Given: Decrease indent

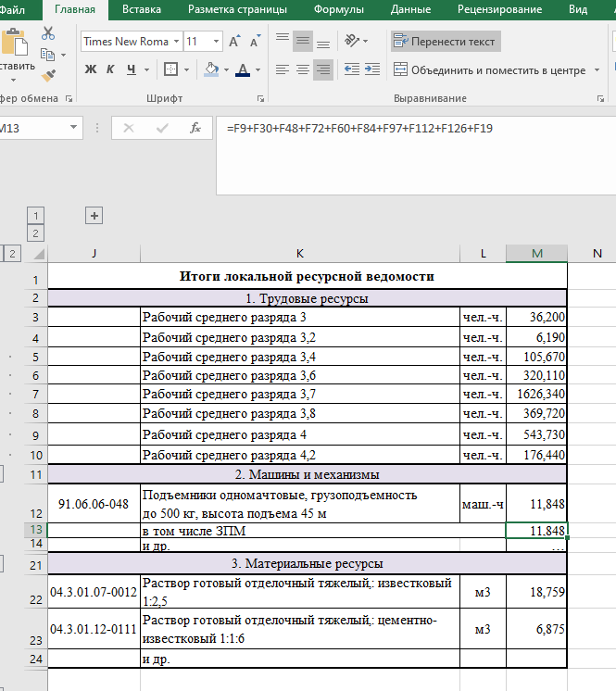Looking at the screenshot, I should [x=352, y=69].
